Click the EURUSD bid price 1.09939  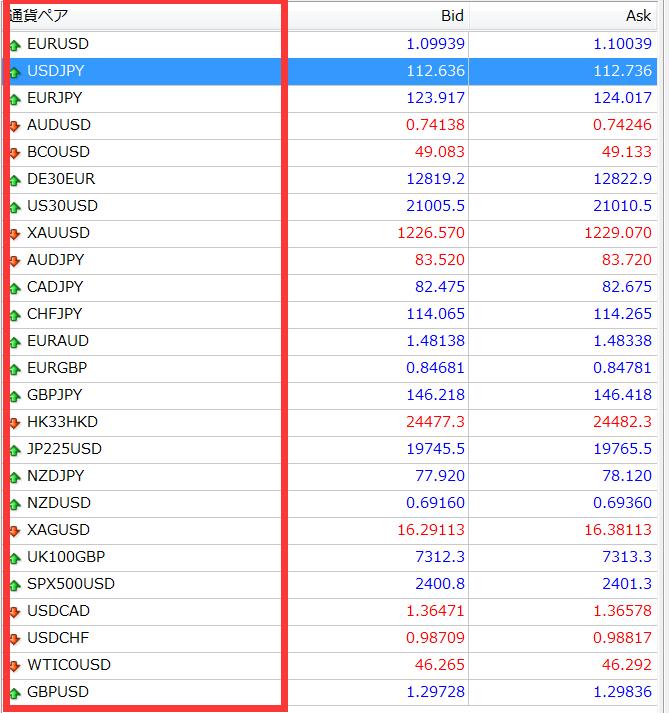435,44
